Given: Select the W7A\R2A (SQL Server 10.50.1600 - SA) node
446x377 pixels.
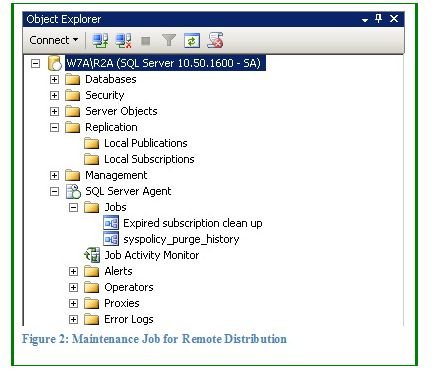Looking at the screenshot, I should [x=165, y=63].
